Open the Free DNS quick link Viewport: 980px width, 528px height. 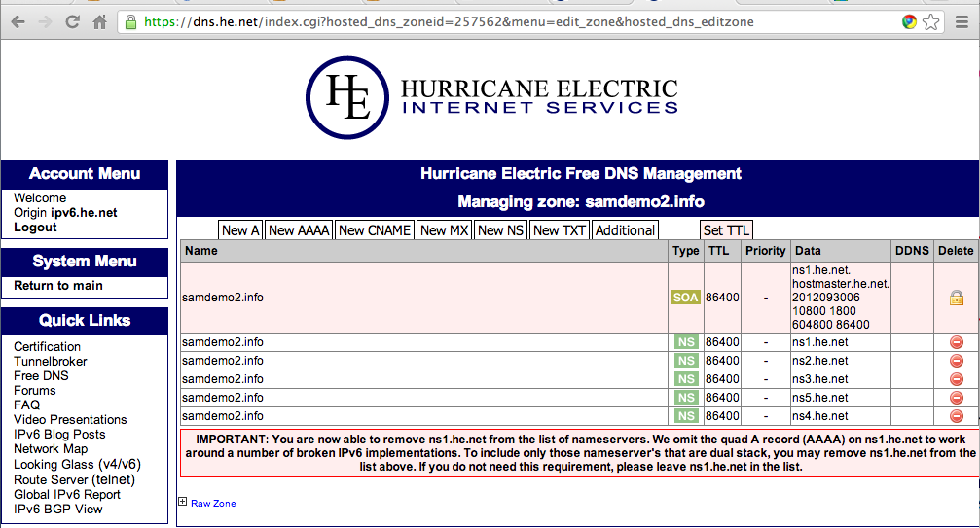click(x=41, y=375)
